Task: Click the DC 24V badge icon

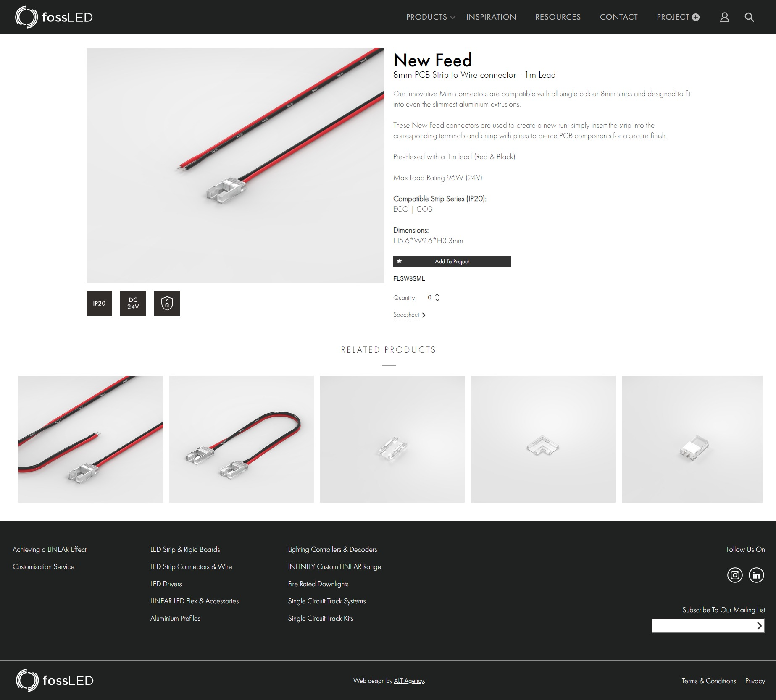Action: (133, 303)
